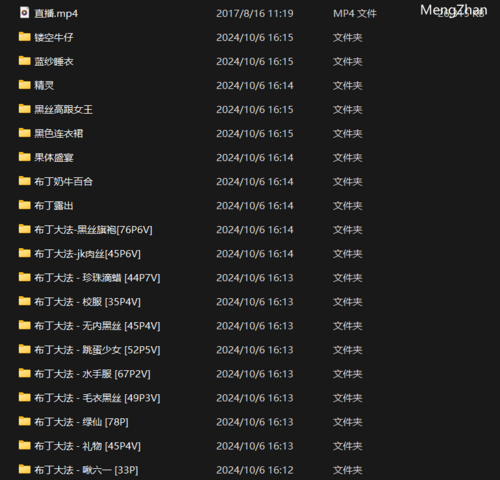Click the folder icon beside 镂空牛仔
This screenshot has height=480, width=500.
24,37
